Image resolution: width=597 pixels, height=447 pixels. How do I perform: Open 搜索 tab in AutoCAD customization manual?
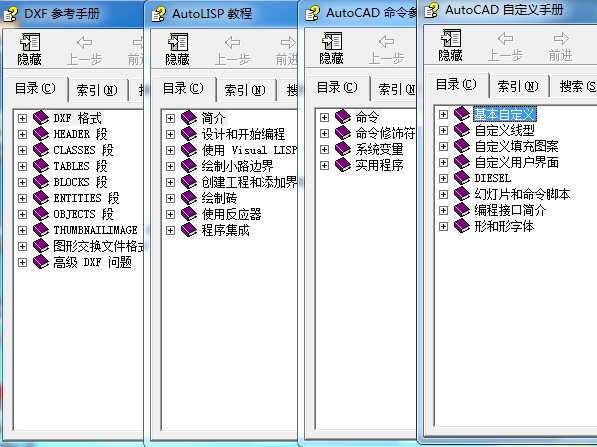[x=574, y=86]
